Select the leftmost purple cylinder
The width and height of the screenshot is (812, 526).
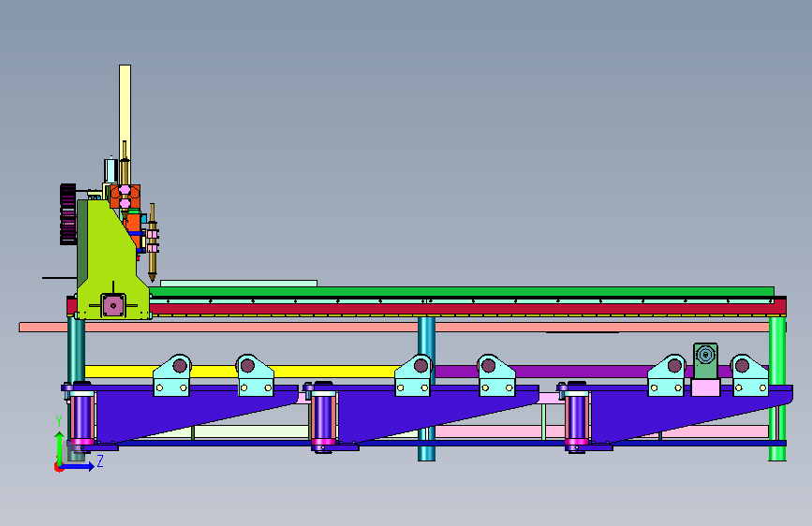(81, 417)
